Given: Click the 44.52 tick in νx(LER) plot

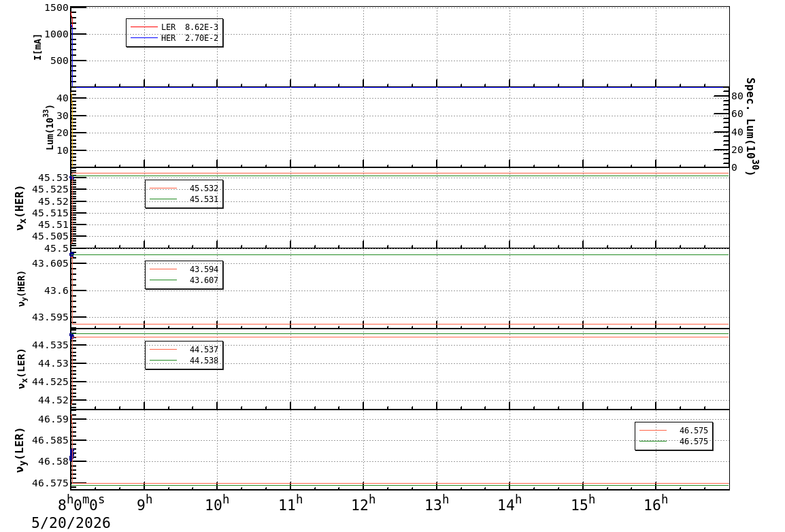Looking at the screenshot, I should click(53, 400).
